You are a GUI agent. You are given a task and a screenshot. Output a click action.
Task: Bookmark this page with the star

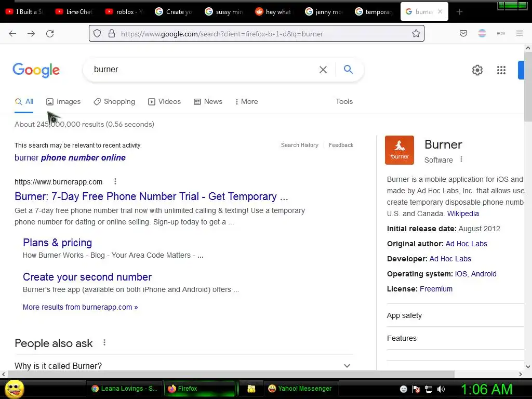(416, 34)
